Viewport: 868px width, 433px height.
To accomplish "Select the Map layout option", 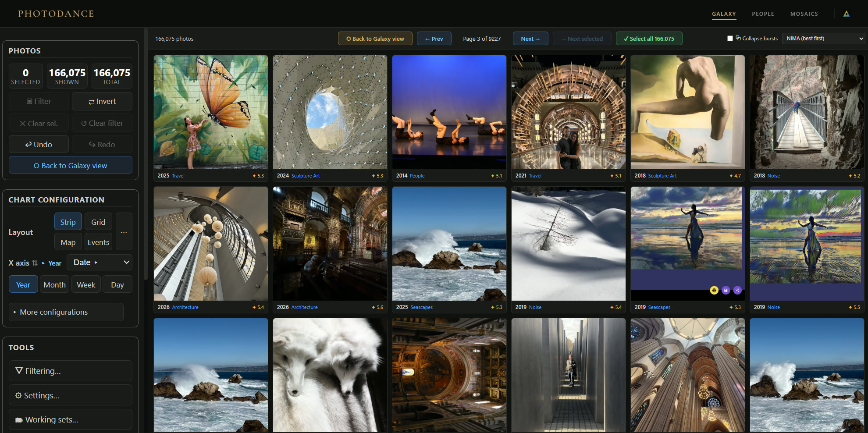I will 68,242.
